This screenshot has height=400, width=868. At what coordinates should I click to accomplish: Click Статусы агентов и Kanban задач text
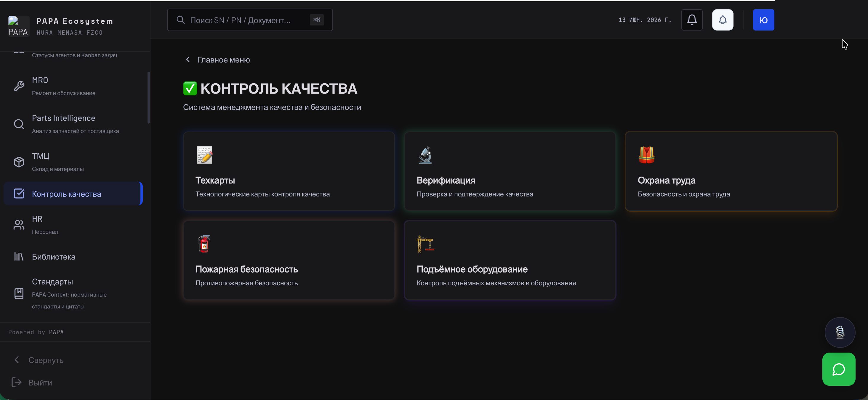[74, 55]
